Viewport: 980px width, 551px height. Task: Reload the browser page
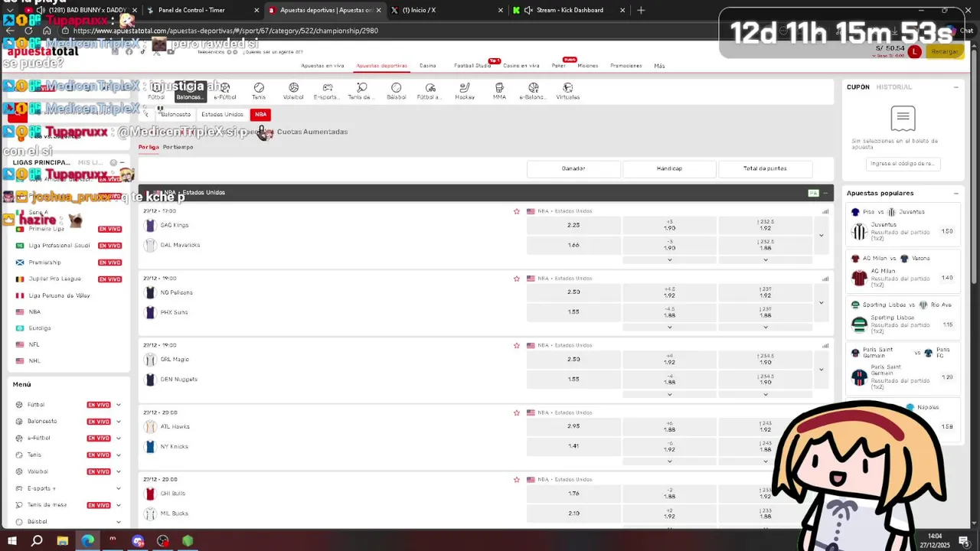pyautogui.click(x=28, y=31)
